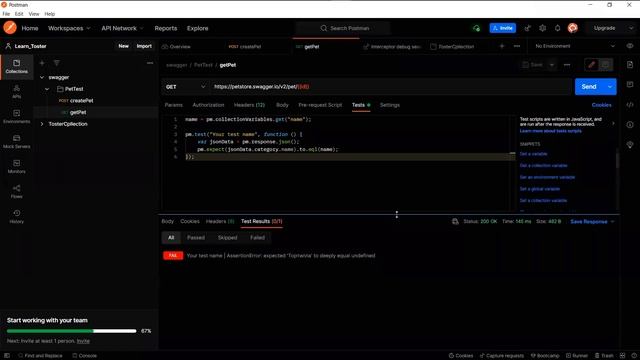Viewport: 640px width, 360px height.
Task: Filter test results by Failed
Action: coord(257,238)
